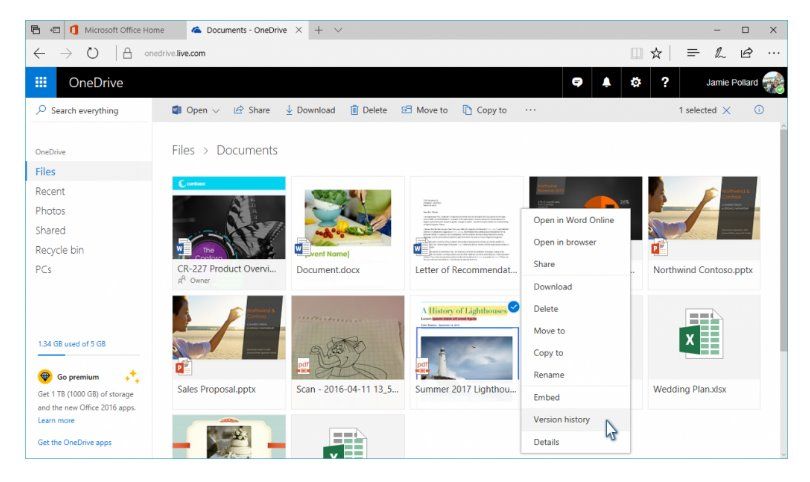The image size is (810, 482).
Task: Close the Documents - OneDrive tab
Action: point(299,30)
